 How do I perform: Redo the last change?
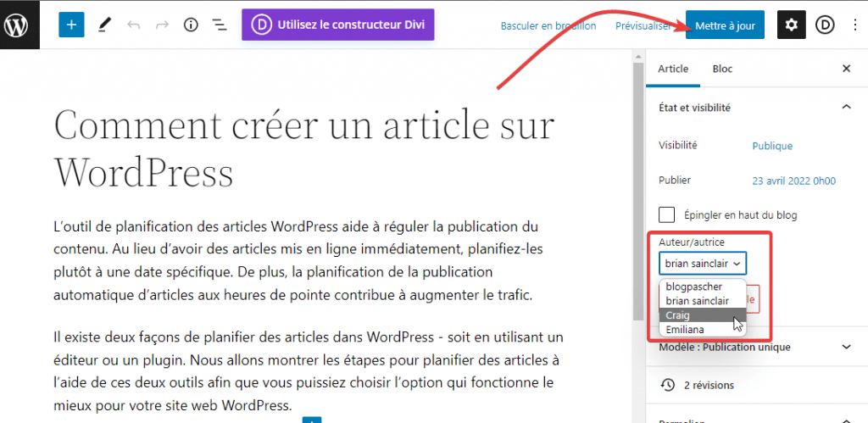(162, 25)
